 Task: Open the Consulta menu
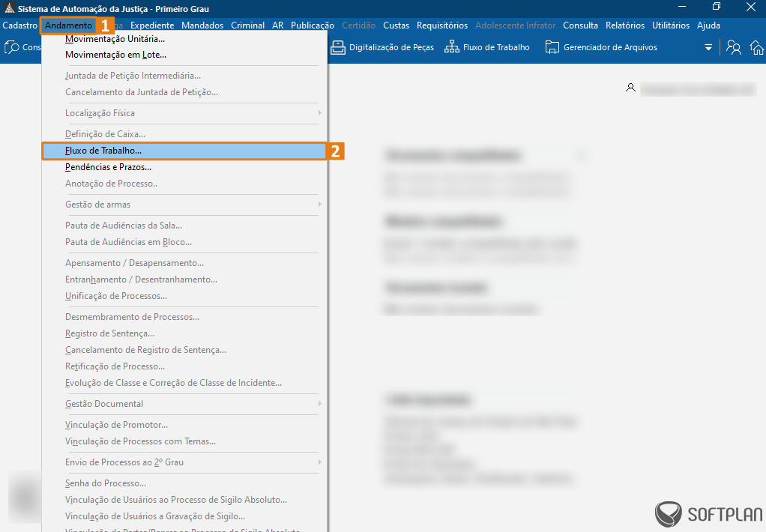click(x=580, y=25)
